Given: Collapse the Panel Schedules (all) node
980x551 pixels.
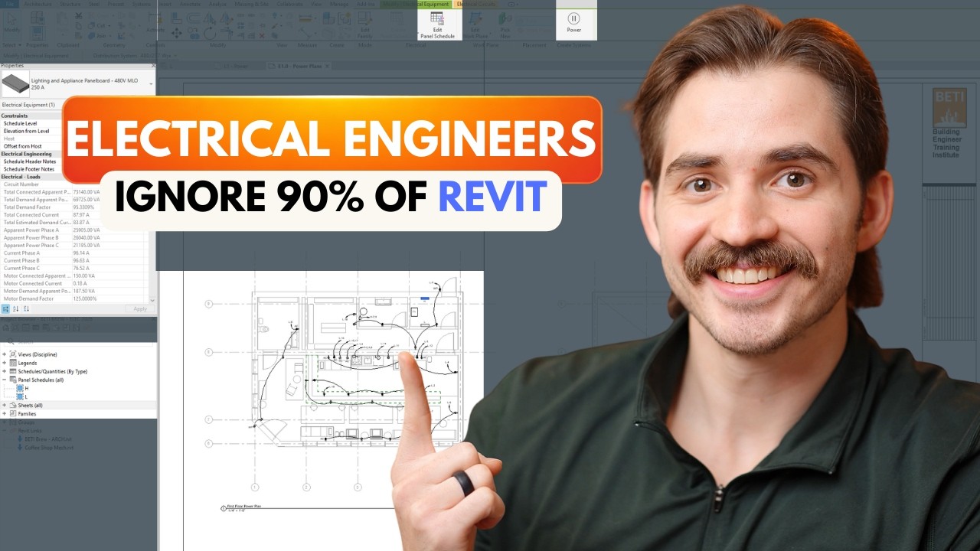Looking at the screenshot, I should click(x=4, y=380).
